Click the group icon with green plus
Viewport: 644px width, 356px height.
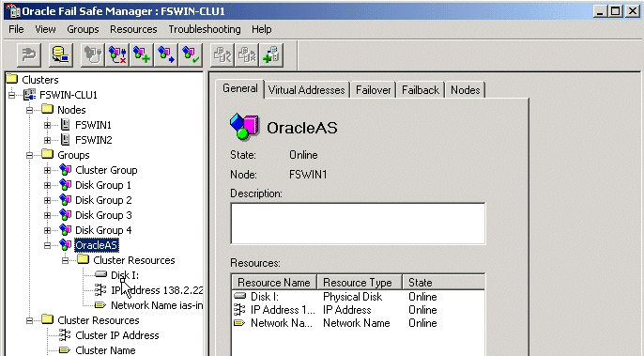142,54
